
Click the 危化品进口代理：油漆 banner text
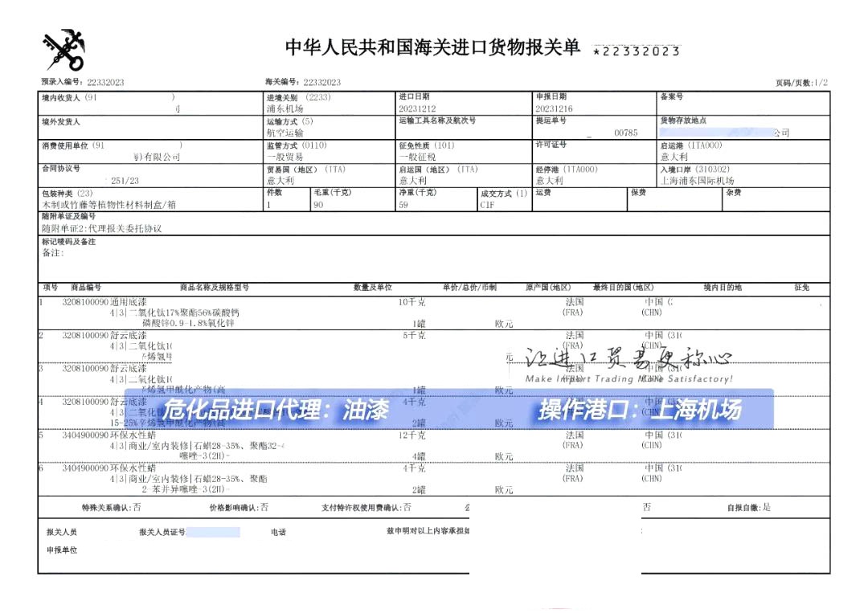coord(275,411)
